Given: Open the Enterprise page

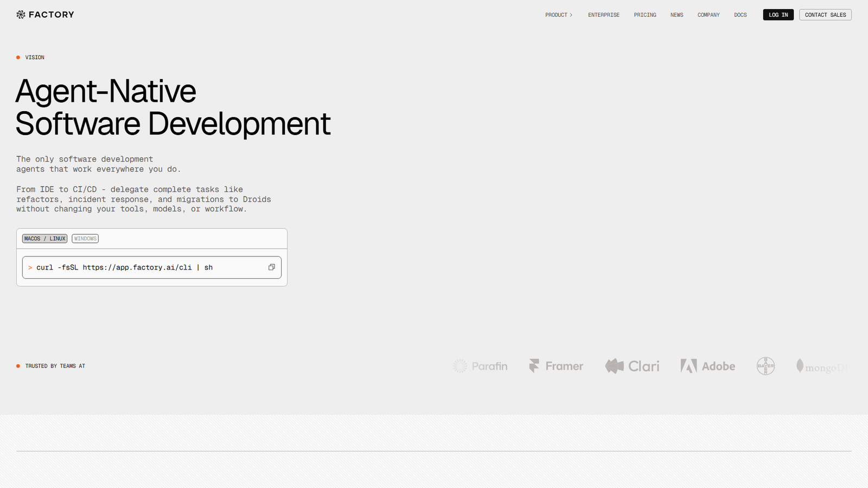Looking at the screenshot, I should [x=603, y=15].
